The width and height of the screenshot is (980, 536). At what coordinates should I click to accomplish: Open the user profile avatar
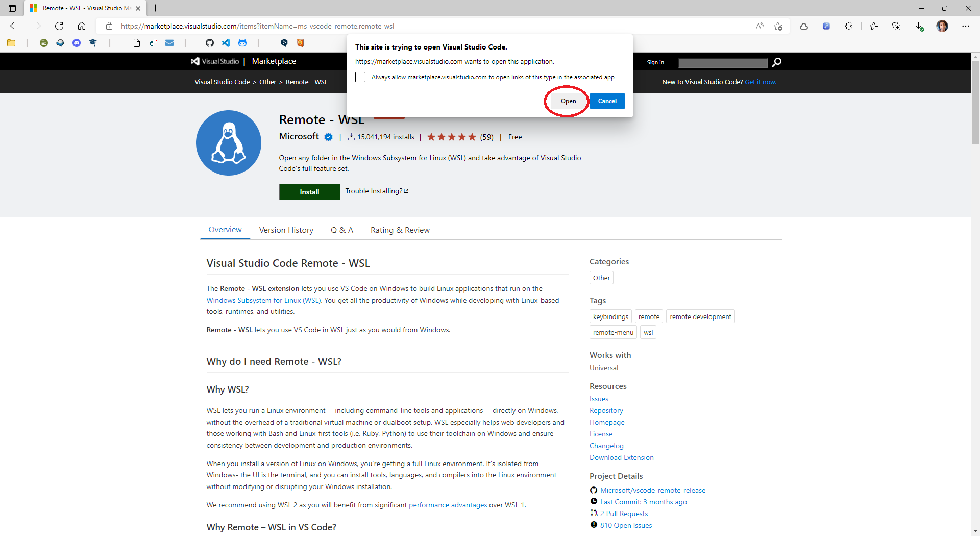[x=942, y=26]
